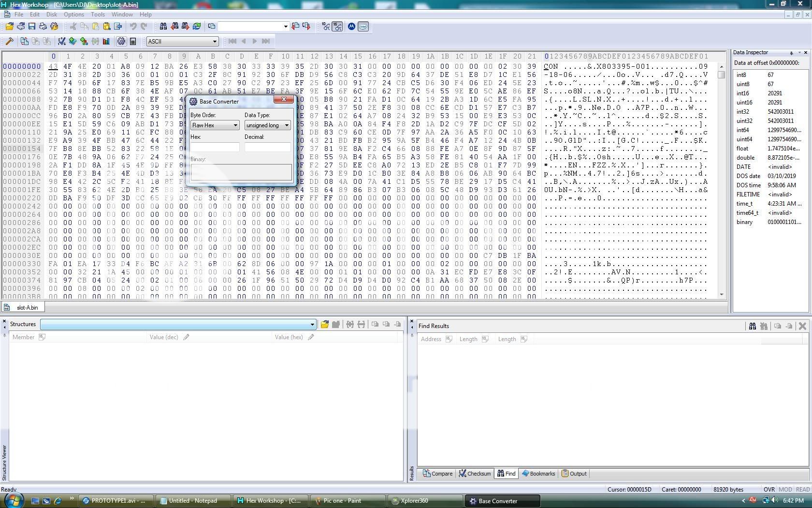Click the Open file folder icon
Screen dimensions: 812x508
click(9, 26)
